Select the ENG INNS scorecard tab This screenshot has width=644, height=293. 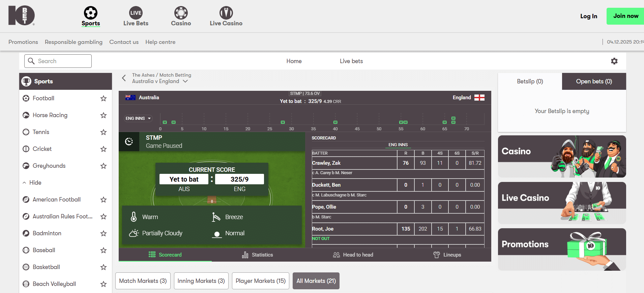click(398, 145)
